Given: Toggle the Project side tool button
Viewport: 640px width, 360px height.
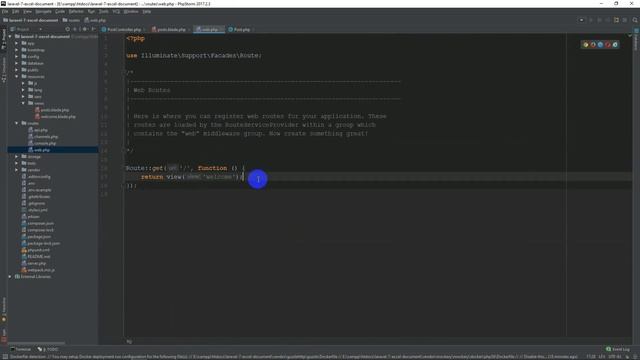Looking at the screenshot, I should [4, 39].
